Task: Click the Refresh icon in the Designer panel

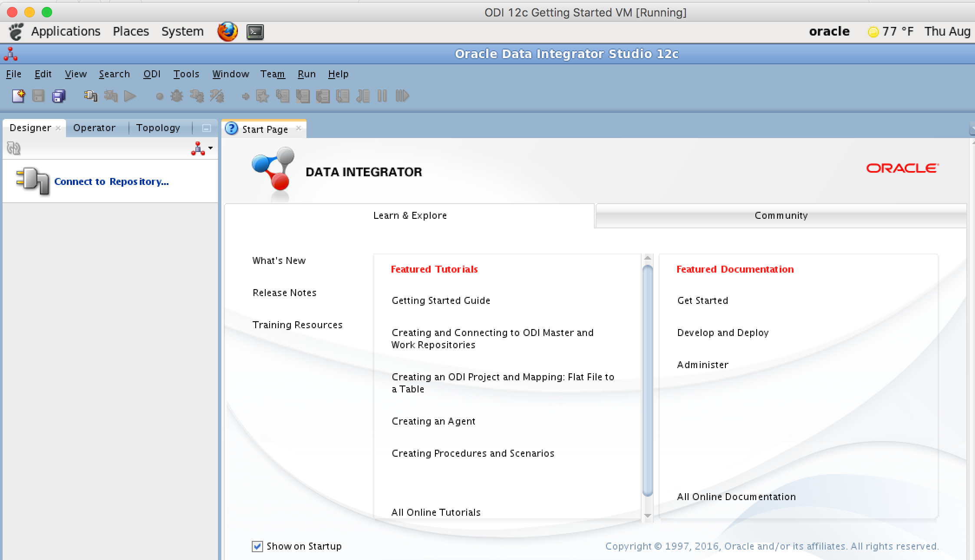Action: 13,148
